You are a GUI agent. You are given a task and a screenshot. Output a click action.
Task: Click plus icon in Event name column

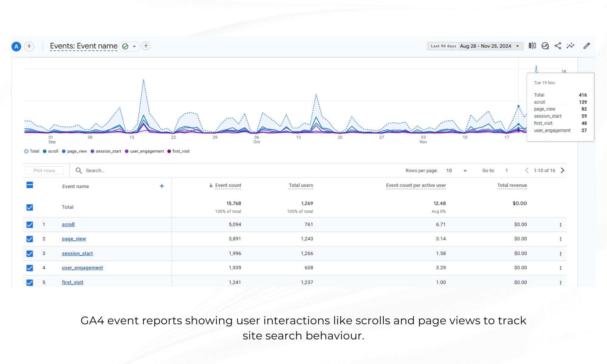162,186
